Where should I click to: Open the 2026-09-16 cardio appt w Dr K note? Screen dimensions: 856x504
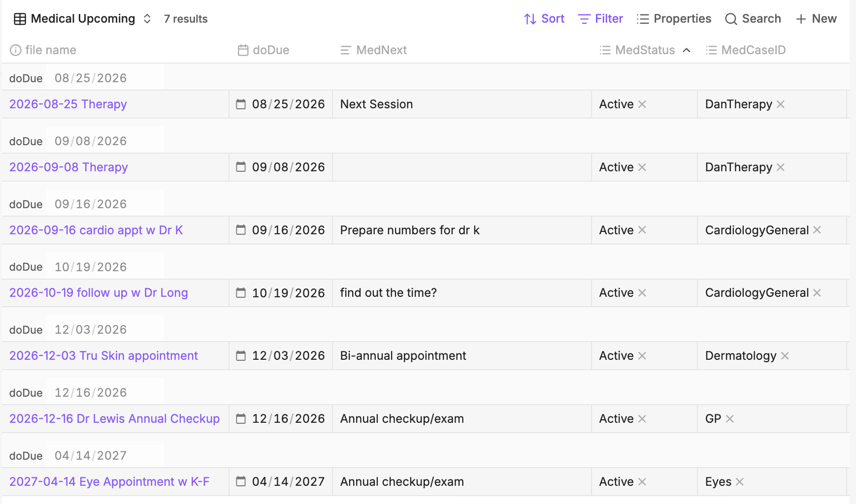(96, 230)
